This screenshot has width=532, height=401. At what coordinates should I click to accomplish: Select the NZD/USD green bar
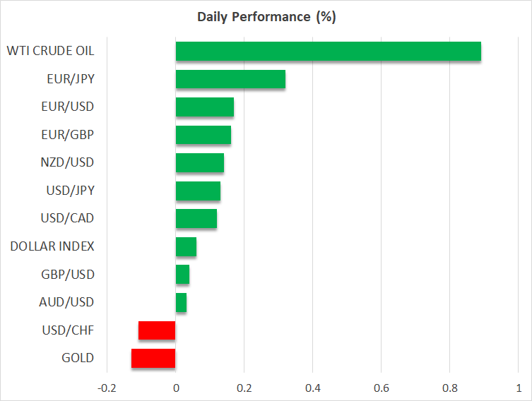(x=199, y=163)
